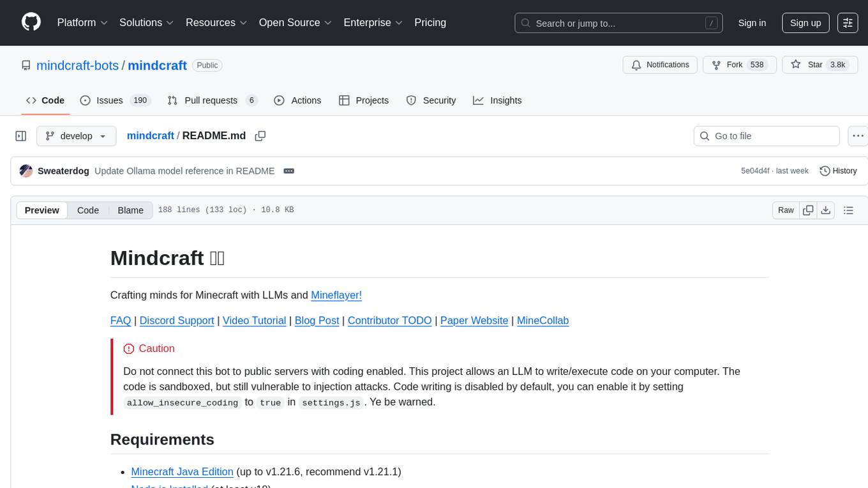Star the mindcraft repository

tap(820, 65)
